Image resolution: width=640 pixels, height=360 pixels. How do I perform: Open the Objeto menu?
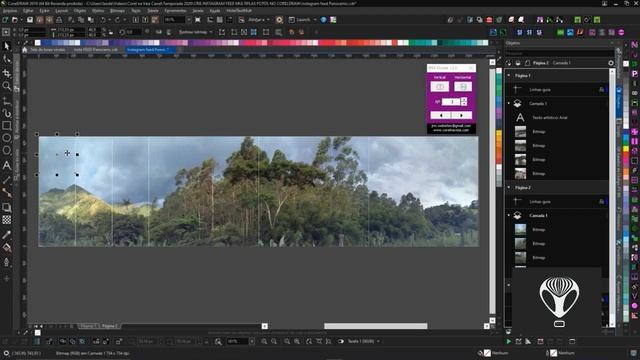[x=80, y=11]
